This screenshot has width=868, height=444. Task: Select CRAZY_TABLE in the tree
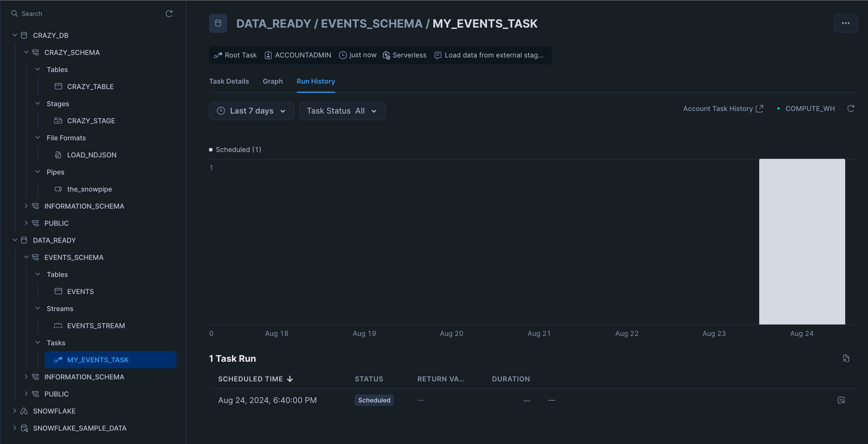(90, 87)
